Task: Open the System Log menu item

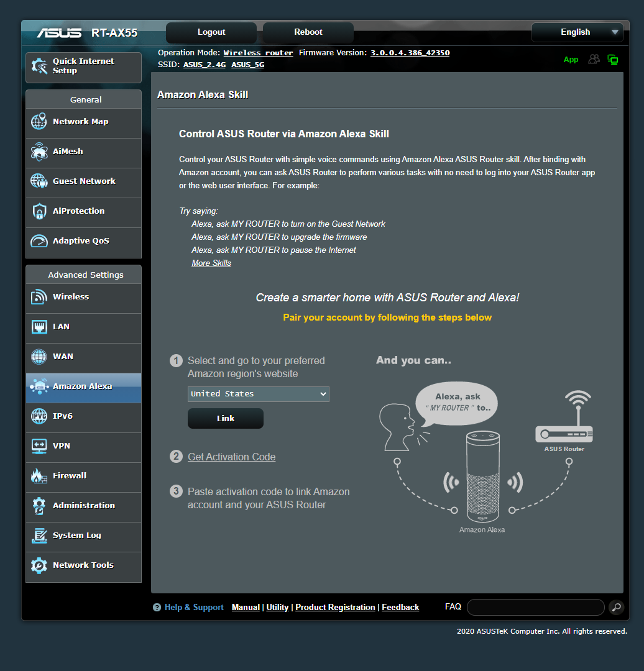Action: [x=83, y=537]
